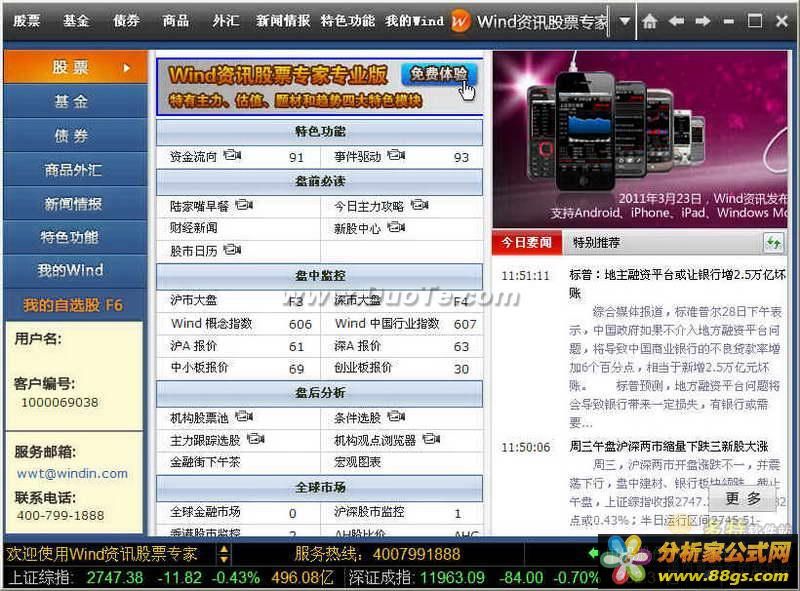Open headline 标普：地主融资平台或让银行增2.5万亿坏账
800x591 pixels.
point(678,284)
